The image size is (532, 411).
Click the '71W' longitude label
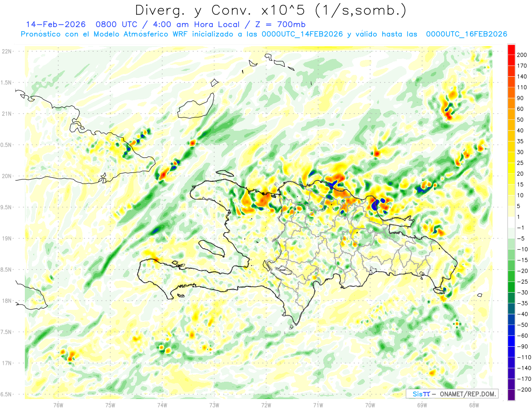tap(318, 405)
